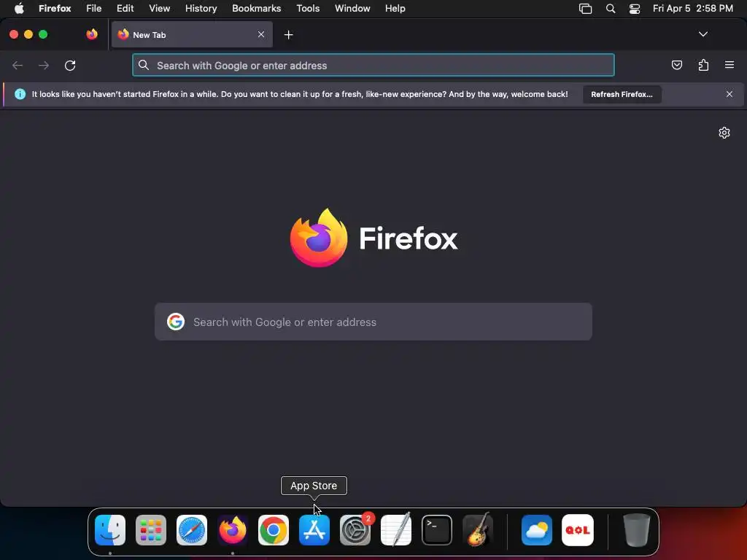This screenshot has width=747, height=560.
Task: Launch GarageBand from the Dock
Action: pyautogui.click(x=478, y=529)
